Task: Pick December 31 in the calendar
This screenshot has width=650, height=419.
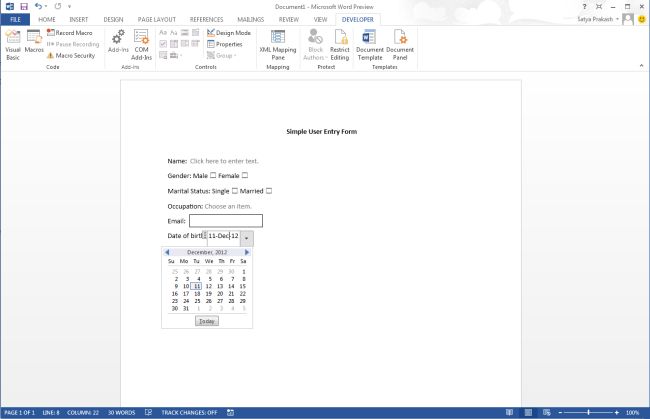Action: tap(186, 309)
